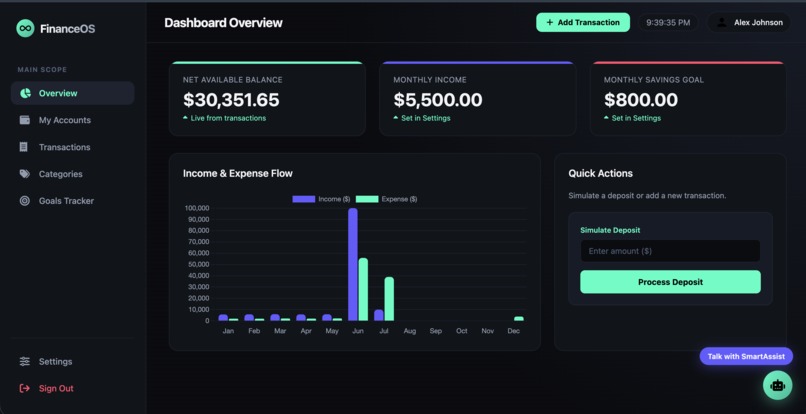Image resolution: width=806 pixels, height=414 pixels.
Task: Click the $30,351.65 balance value
Action: pyautogui.click(x=231, y=100)
